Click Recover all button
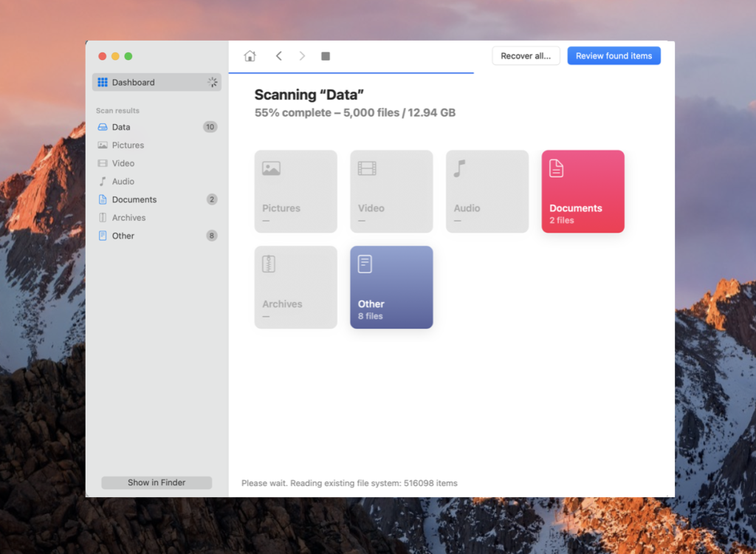This screenshot has width=756, height=554. pos(526,55)
